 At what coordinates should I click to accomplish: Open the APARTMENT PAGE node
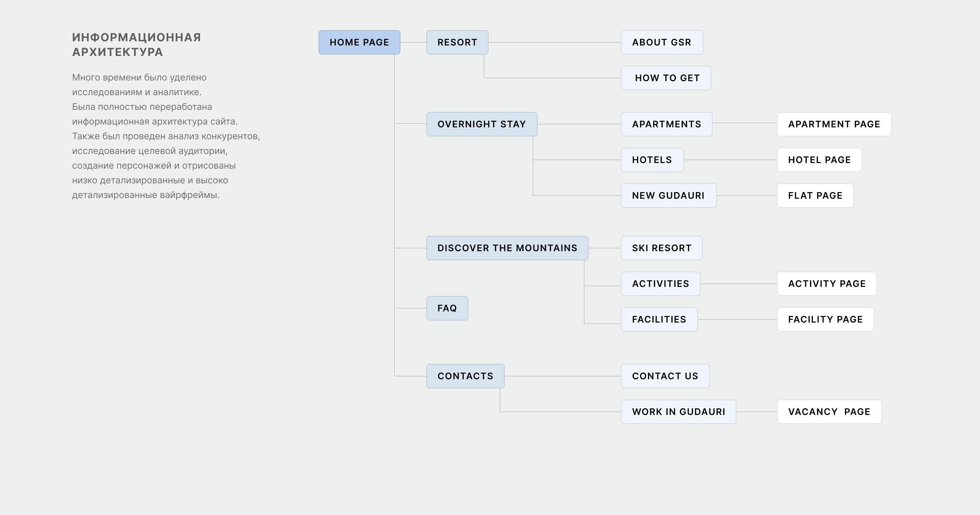(834, 124)
